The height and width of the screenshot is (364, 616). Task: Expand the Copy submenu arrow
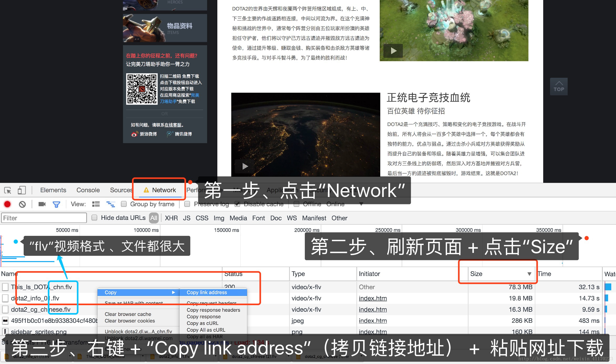[x=173, y=292]
